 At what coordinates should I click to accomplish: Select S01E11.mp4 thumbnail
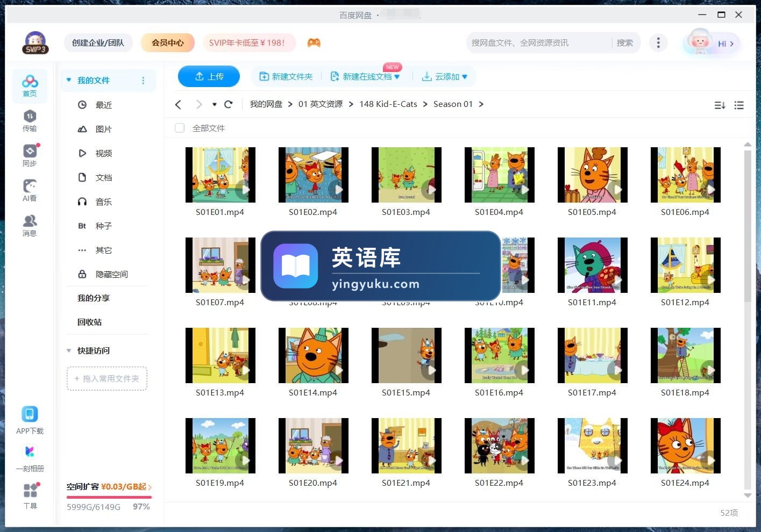pos(593,265)
